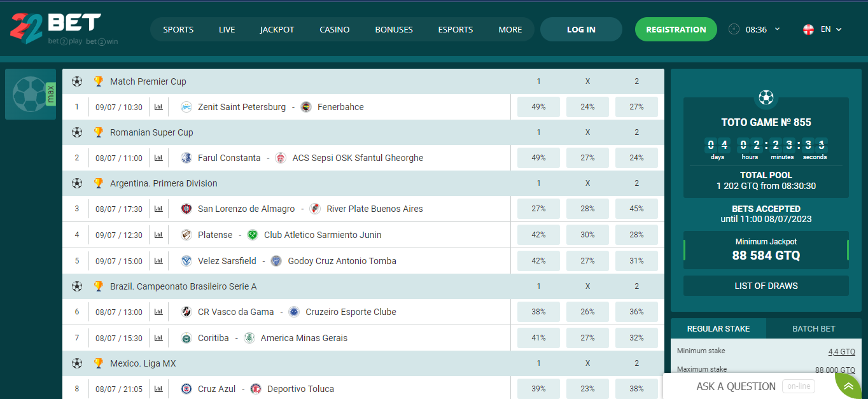Click the America Minas Gerais team name
The width and height of the screenshot is (868, 399).
[x=304, y=338]
